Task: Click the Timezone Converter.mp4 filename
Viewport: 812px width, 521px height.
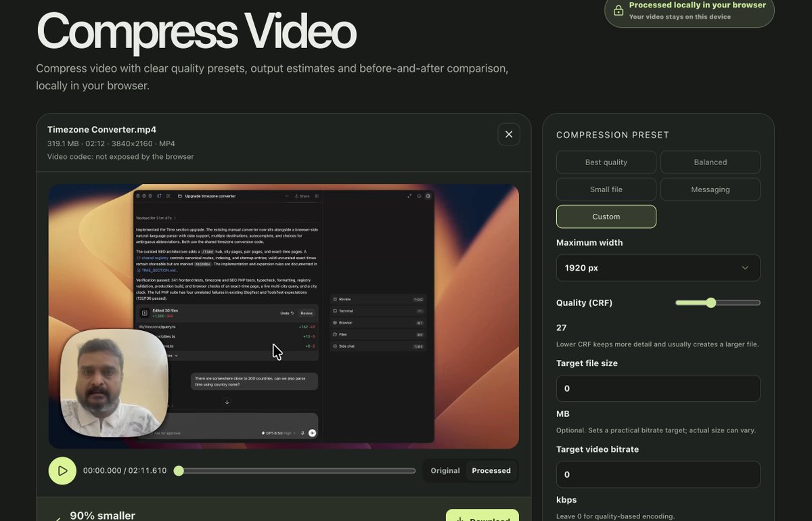Action: click(x=101, y=129)
